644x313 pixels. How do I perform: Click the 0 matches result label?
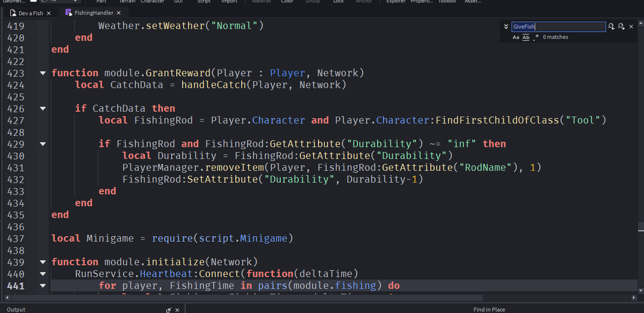(x=555, y=37)
